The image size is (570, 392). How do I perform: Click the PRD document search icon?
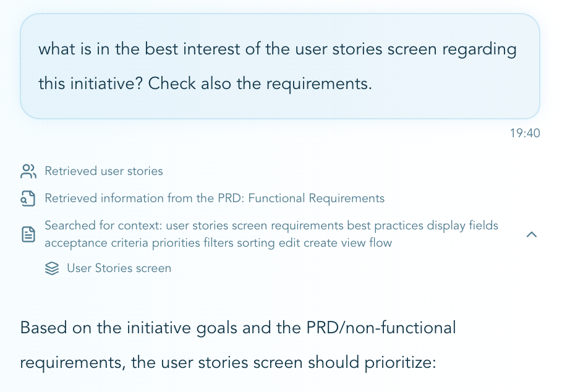[x=28, y=198]
